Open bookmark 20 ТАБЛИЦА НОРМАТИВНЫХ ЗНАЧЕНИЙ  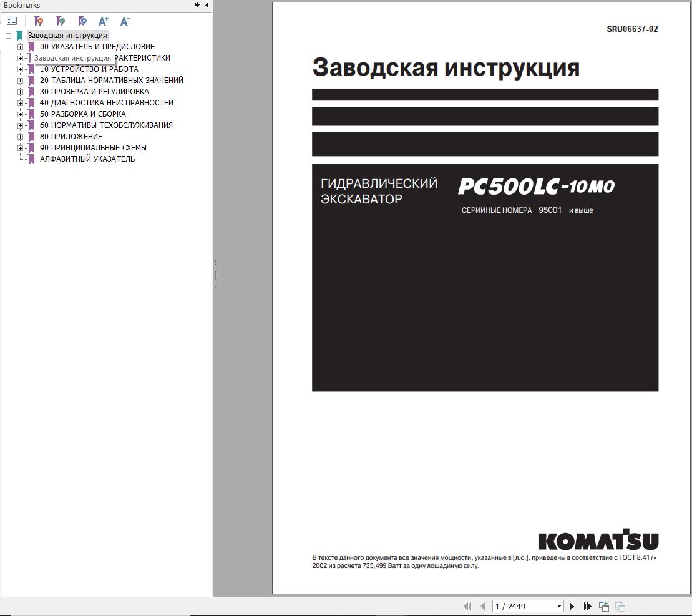[111, 81]
